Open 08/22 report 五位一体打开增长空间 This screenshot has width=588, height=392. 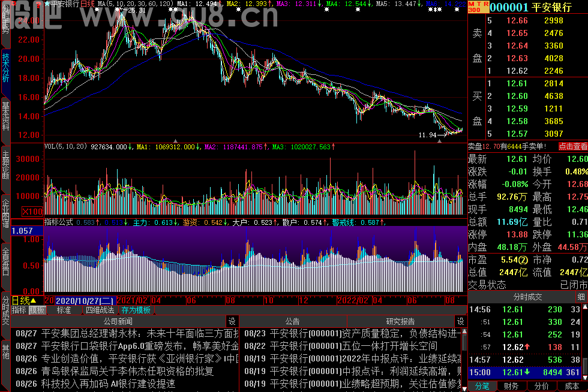point(341,346)
